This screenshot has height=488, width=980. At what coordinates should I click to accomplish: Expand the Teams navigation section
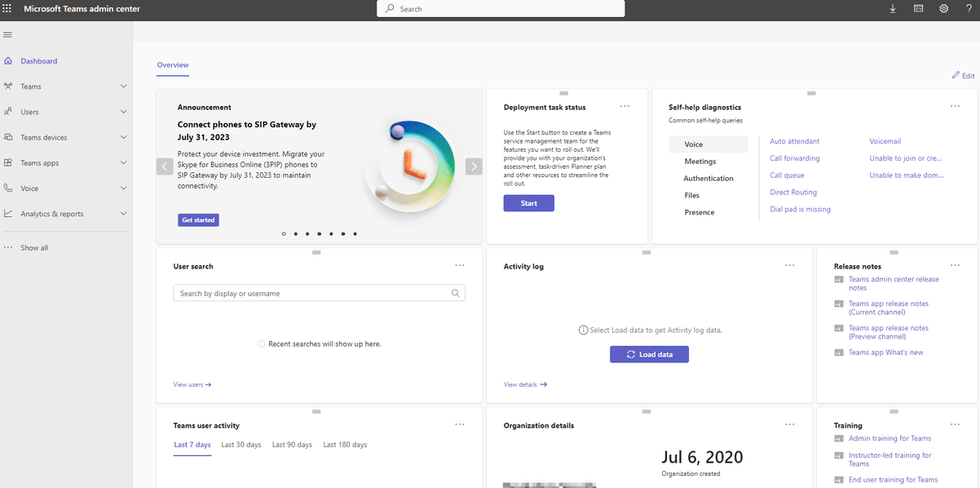click(123, 87)
